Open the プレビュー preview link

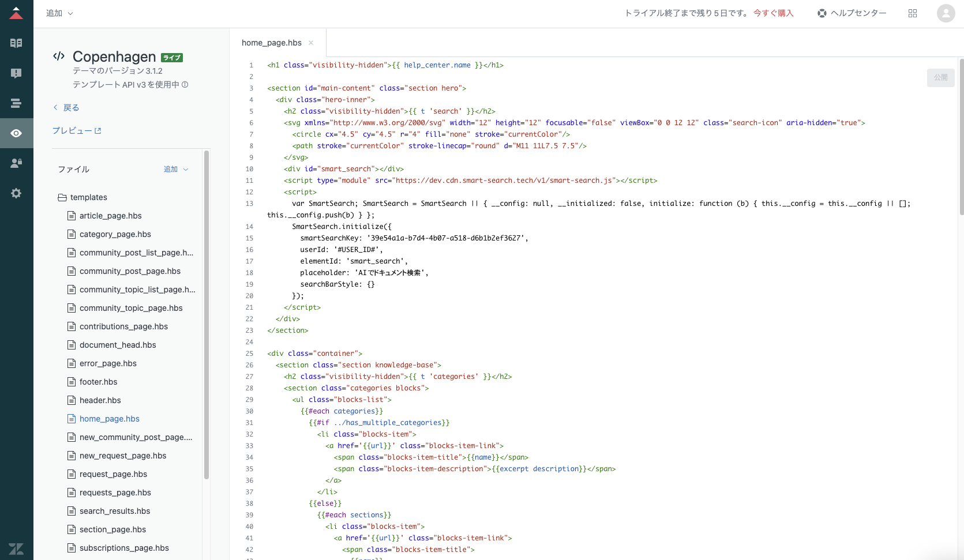pos(77,131)
